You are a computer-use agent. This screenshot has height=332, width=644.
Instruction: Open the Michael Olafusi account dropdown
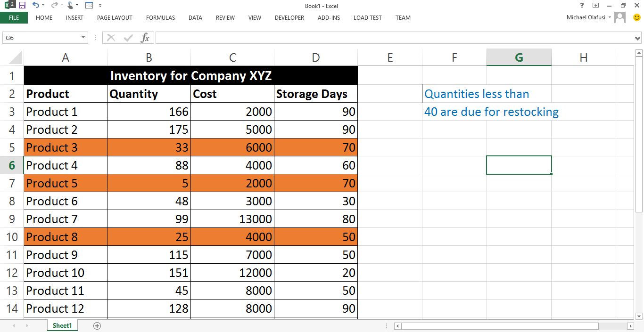(610, 17)
